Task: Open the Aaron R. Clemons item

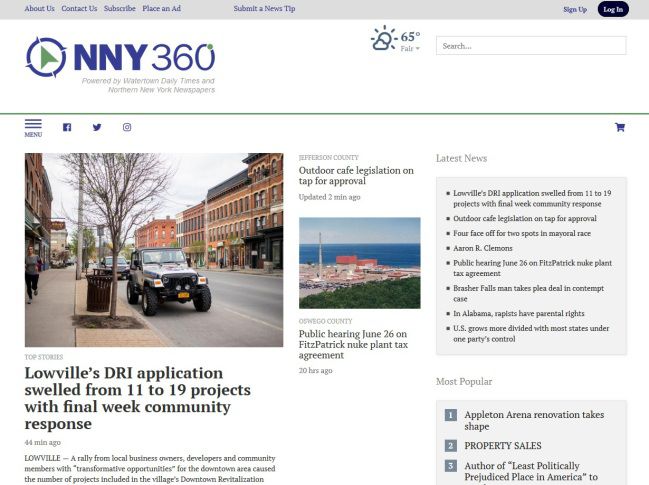Action: pyautogui.click(x=483, y=248)
